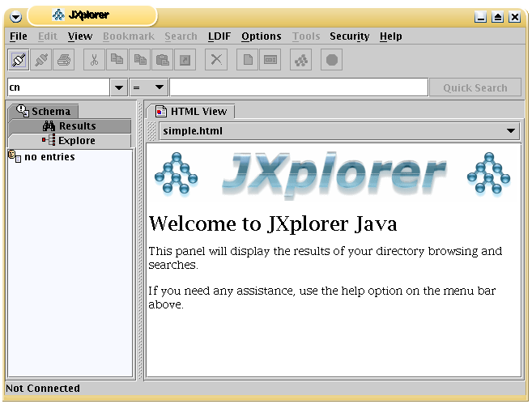Click the Delete X icon in toolbar

click(x=215, y=60)
